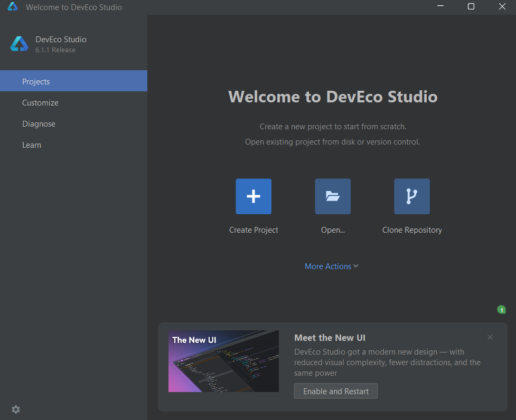The width and height of the screenshot is (516, 420).
Task: Click the Enable and Restart button
Action: 336,391
